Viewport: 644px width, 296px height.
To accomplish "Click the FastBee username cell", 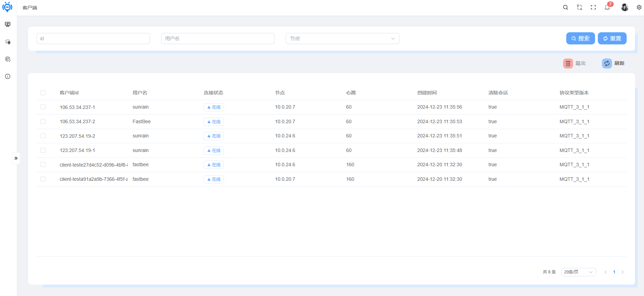I will [142, 121].
